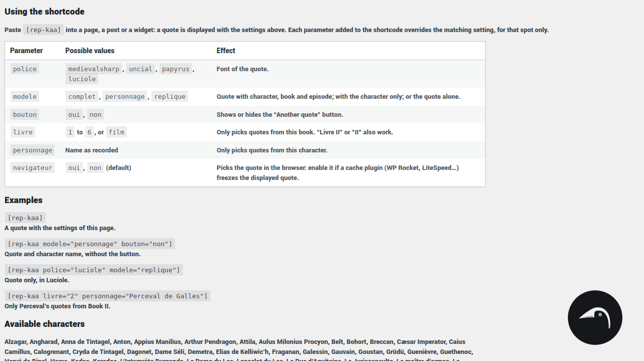Select the "papyrus" font value
This screenshot has width=644, height=361.
pos(176,69)
